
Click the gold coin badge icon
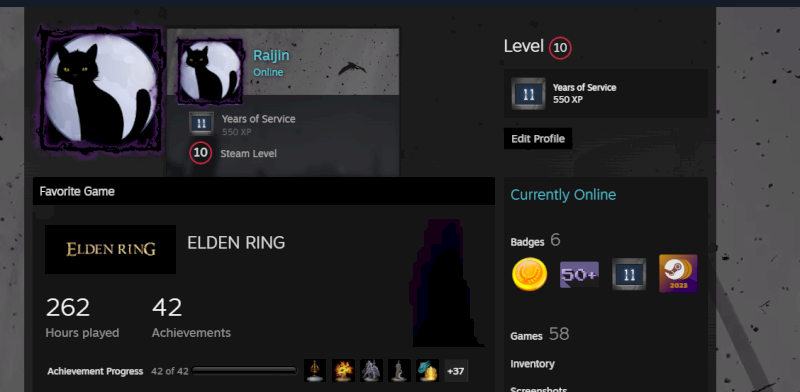529,274
